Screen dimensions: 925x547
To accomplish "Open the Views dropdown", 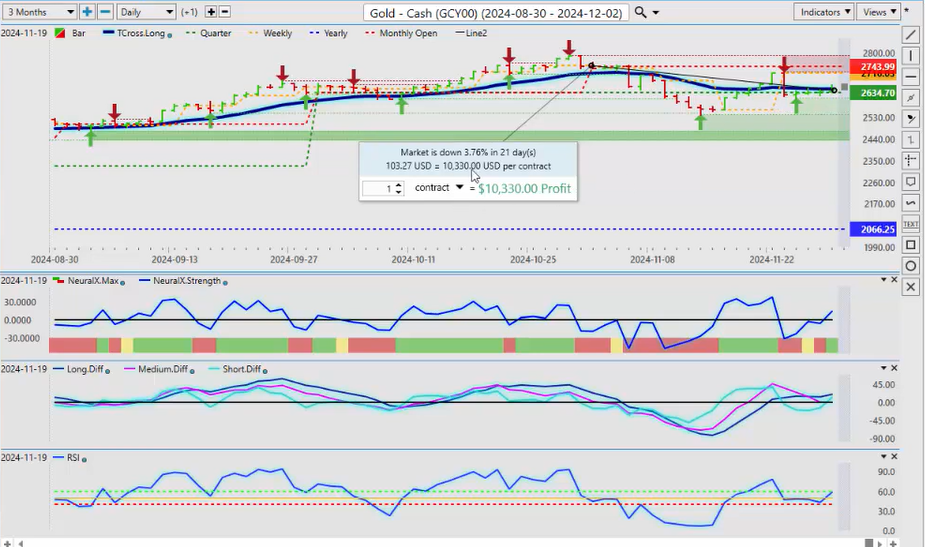I will pos(878,12).
